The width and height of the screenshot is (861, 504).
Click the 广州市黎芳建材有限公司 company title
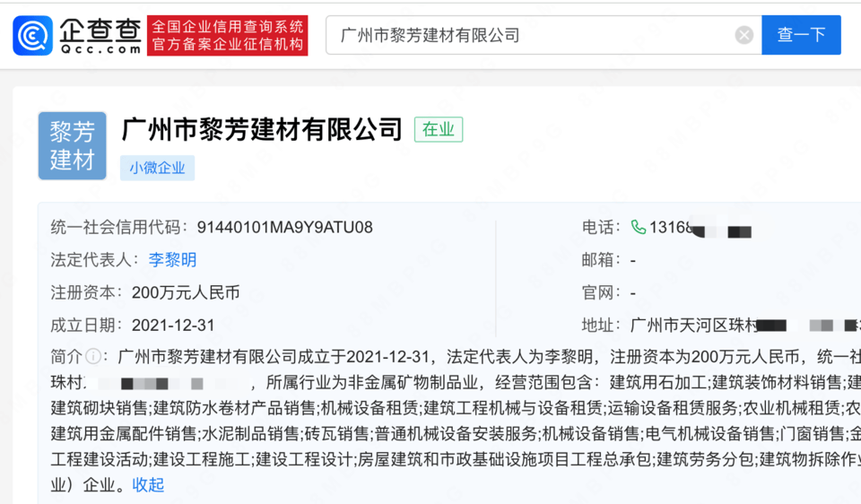point(262,130)
